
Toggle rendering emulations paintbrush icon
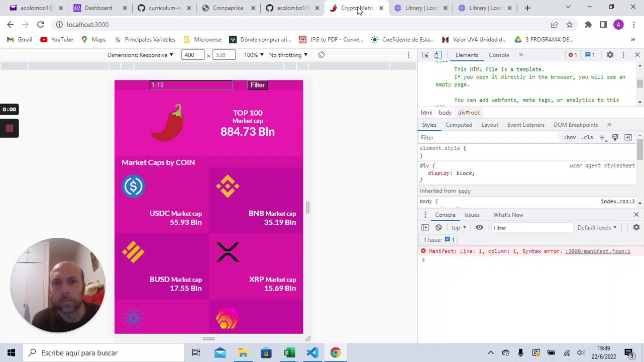pos(615,137)
